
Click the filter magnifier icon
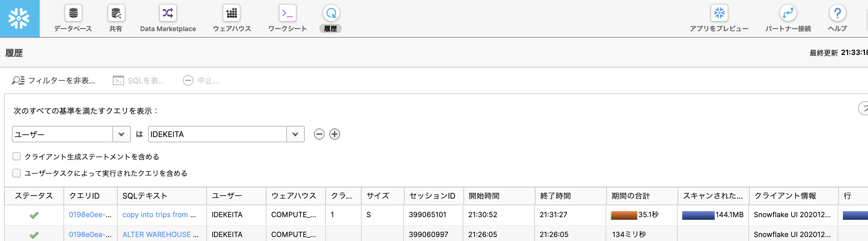pyautogui.click(x=18, y=80)
